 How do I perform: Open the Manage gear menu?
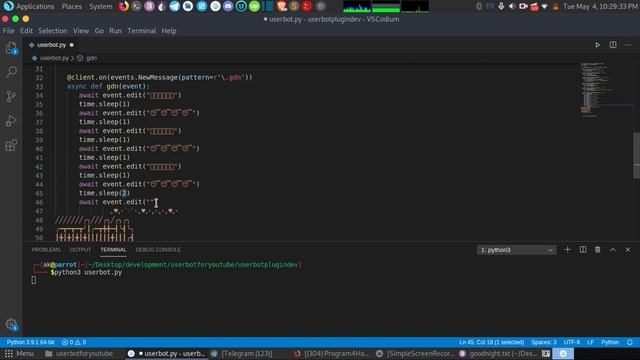point(11,325)
